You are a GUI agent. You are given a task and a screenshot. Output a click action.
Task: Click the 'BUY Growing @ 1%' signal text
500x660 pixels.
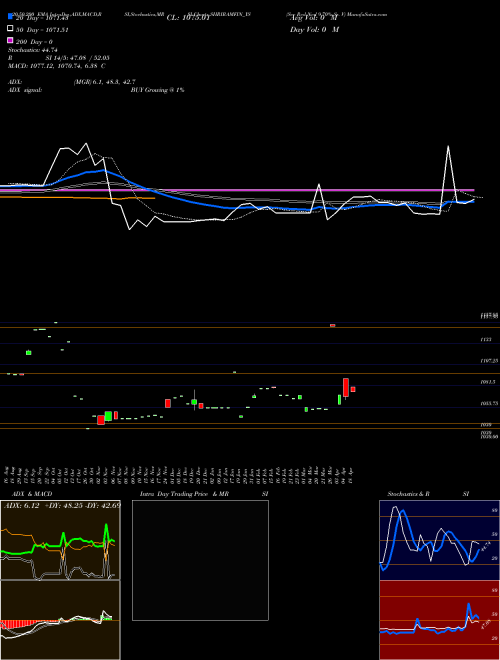pyautogui.click(x=157, y=90)
